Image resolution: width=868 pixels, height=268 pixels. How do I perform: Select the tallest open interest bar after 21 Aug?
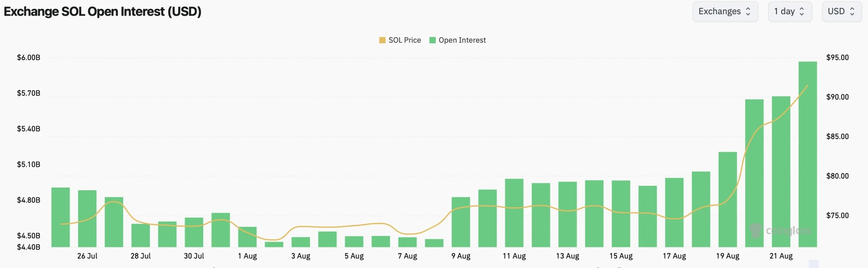pyautogui.click(x=808, y=154)
